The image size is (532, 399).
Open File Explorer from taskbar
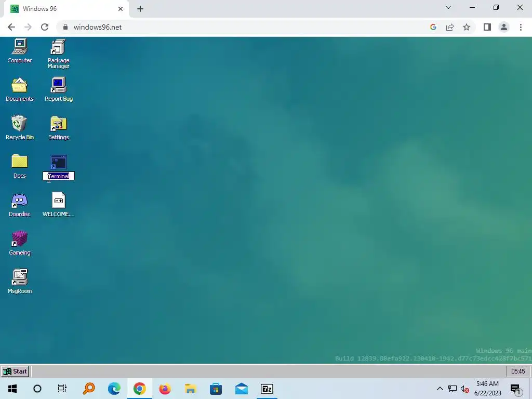190,389
